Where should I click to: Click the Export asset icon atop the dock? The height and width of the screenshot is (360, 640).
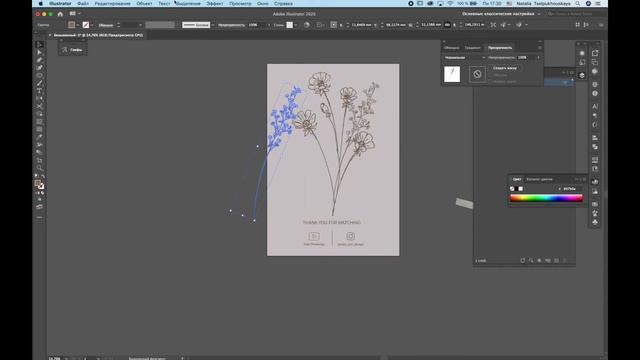[595, 53]
